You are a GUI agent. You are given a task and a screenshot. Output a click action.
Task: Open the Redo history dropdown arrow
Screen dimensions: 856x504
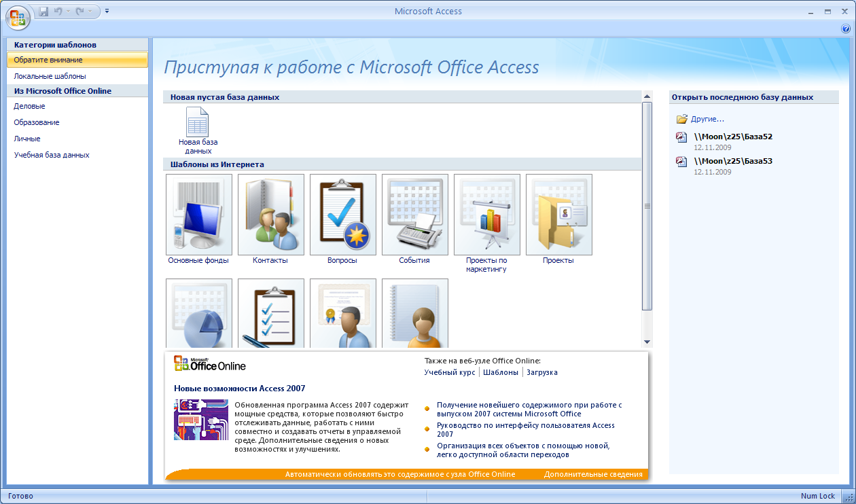click(89, 12)
